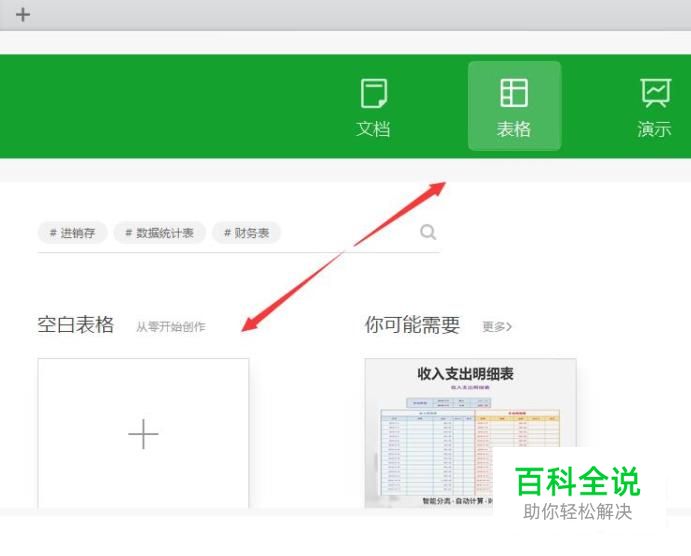Select the 表格 spreadsheet type

point(514,106)
